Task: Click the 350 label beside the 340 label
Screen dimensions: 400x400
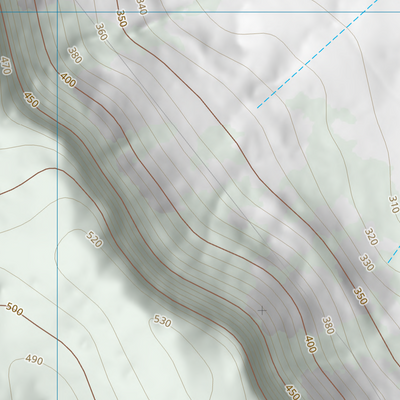Action: click(x=122, y=19)
